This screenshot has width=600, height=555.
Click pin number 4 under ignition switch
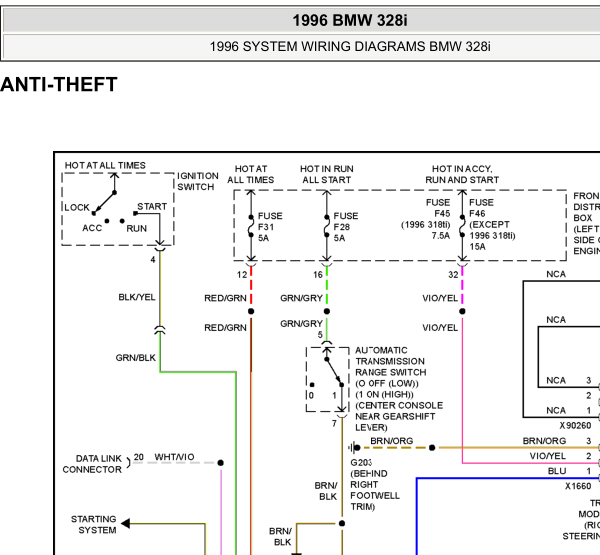click(x=153, y=260)
